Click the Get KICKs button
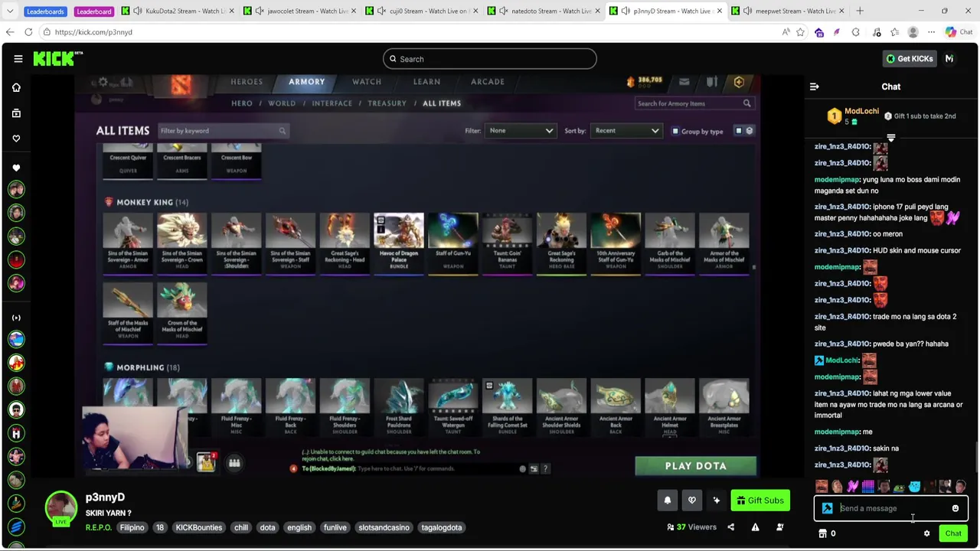 tap(910, 59)
